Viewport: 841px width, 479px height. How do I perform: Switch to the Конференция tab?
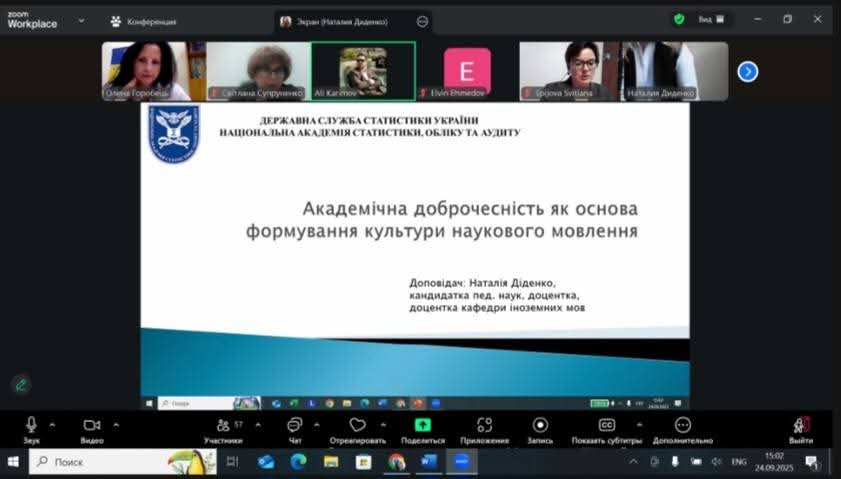coord(143,21)
